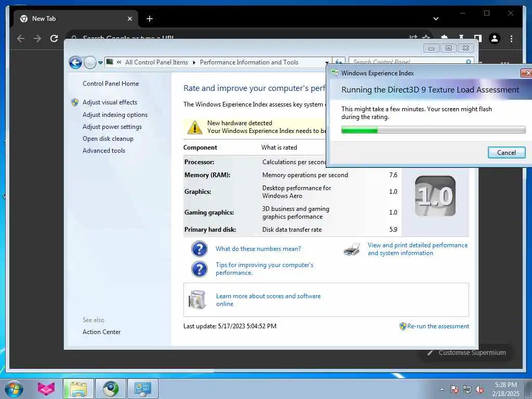Viewport: 532px width, 399px height.
Task: Open Learn more about scores and software online
Action: pos(268,300)
